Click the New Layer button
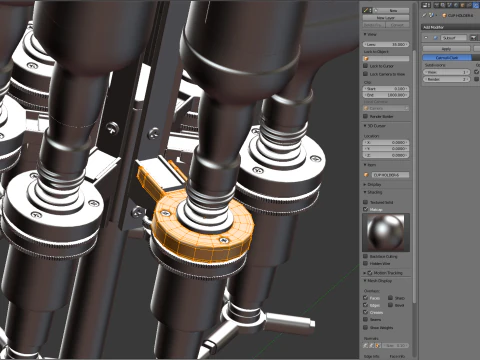 click(386, 18)
